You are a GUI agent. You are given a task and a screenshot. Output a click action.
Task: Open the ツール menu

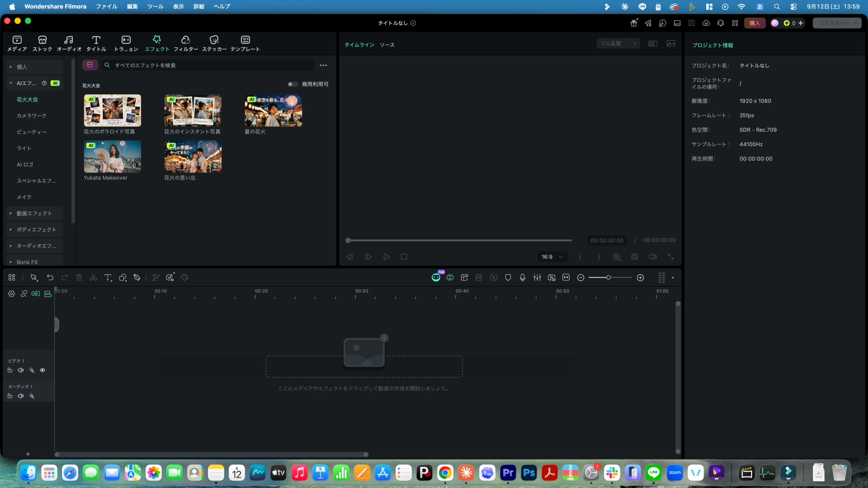click(155, 6)
